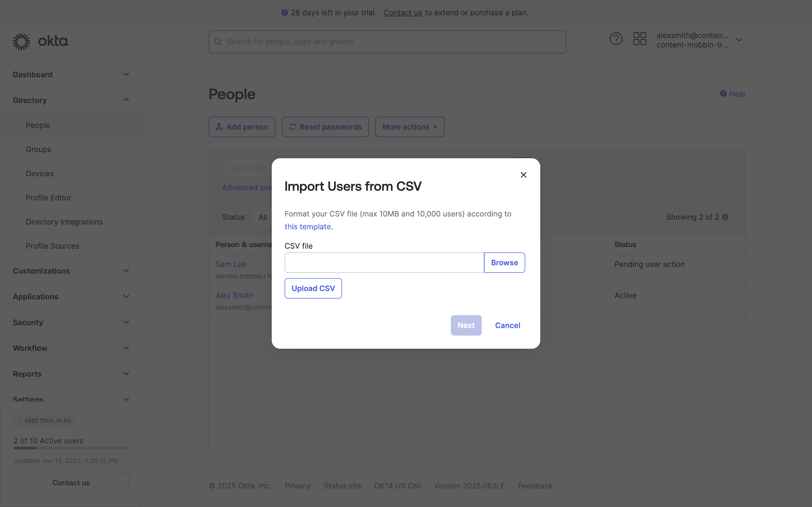Click the Add person button
This screenshot has width=812, height=507.
coord(242,127)
